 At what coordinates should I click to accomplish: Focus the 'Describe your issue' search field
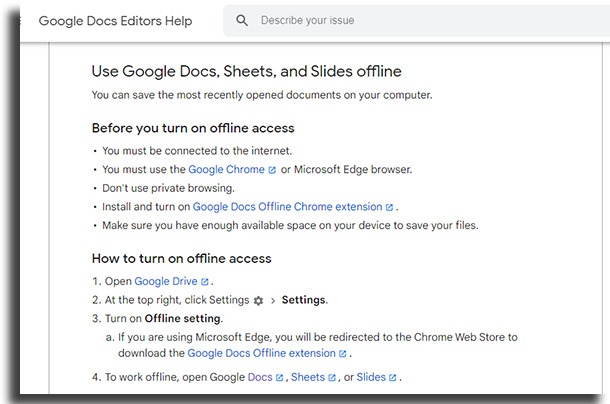[416, 20]
